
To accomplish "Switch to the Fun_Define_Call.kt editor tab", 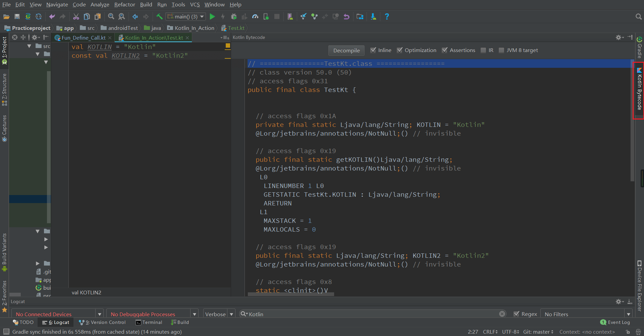I will (83, 37).
